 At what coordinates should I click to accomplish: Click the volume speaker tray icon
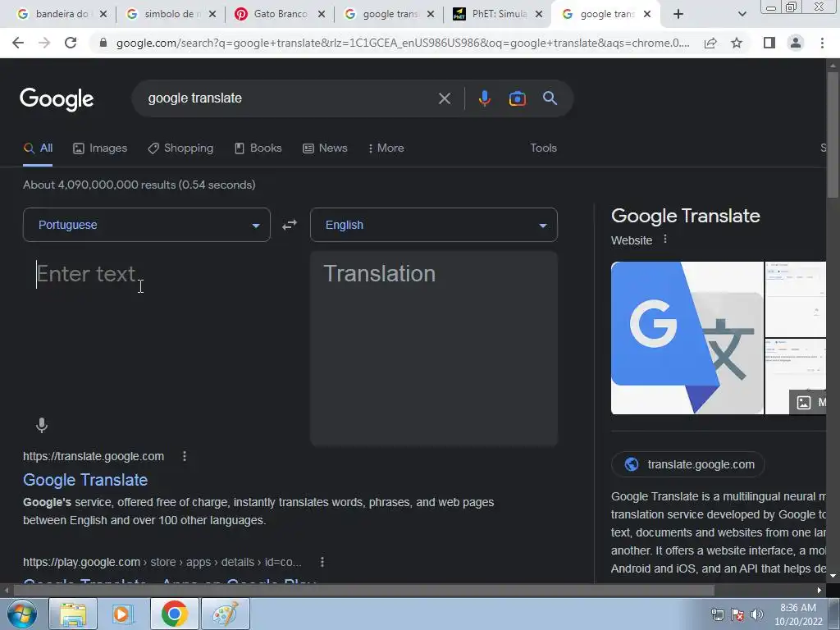pos(757,614)
